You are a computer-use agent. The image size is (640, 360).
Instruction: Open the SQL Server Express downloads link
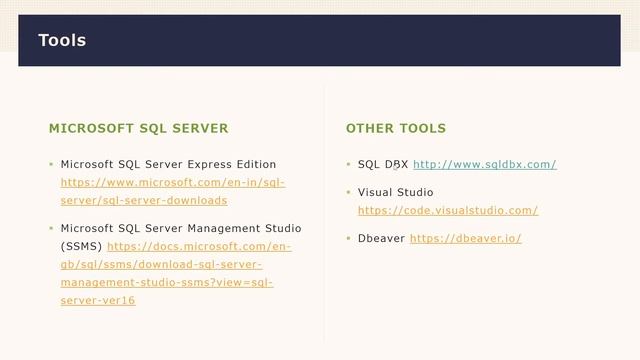[x=173, y=191]
